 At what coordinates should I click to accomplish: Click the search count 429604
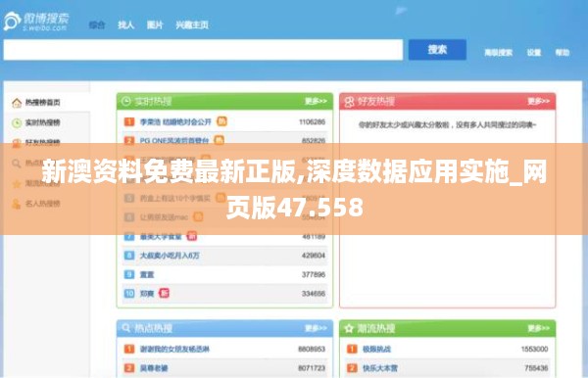314,256
